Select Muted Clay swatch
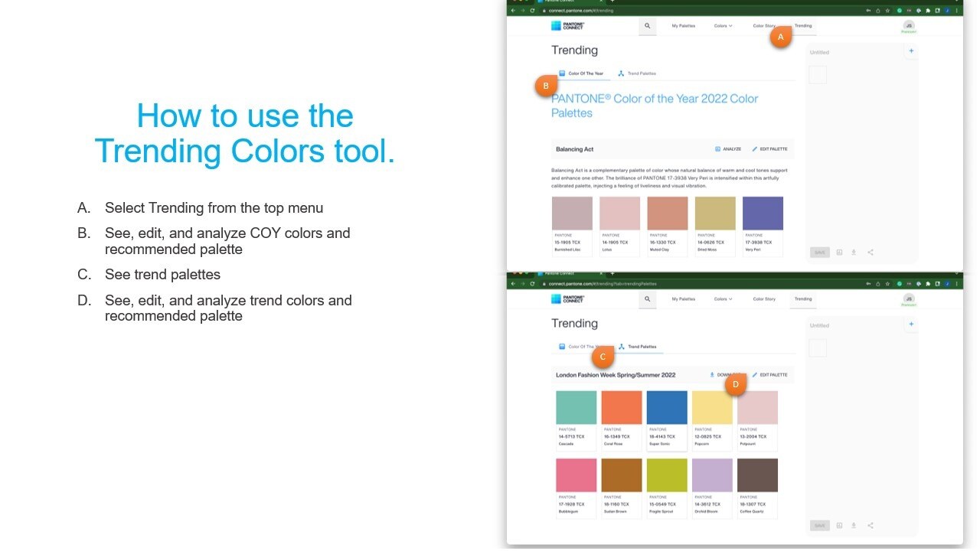 (x=667, y=214)
